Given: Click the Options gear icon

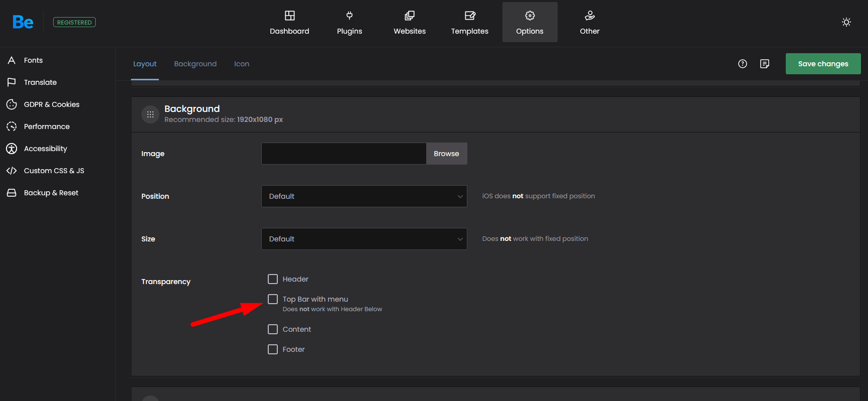Looking at the screenshot, I should [530, 16].
